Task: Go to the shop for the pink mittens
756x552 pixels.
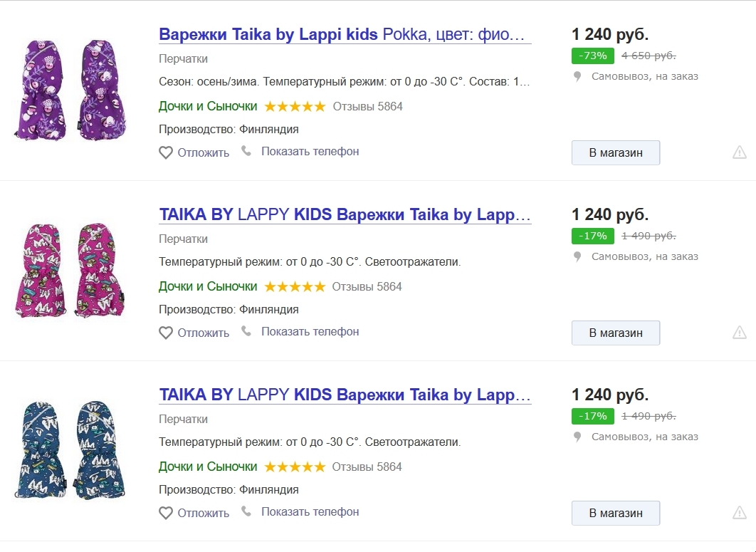Action: (615, 333)
